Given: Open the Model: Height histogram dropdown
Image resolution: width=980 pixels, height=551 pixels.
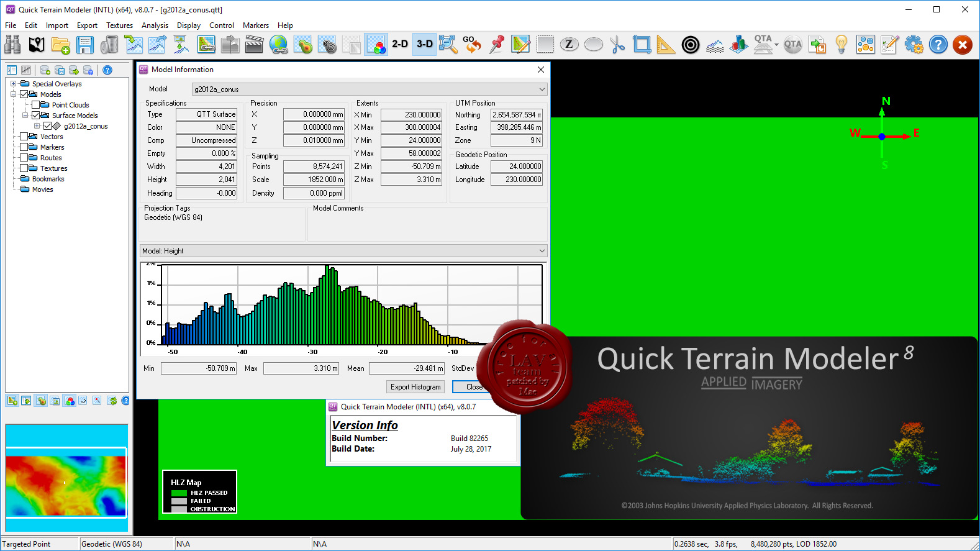Looking at the screenshot, I should point(343,251).
